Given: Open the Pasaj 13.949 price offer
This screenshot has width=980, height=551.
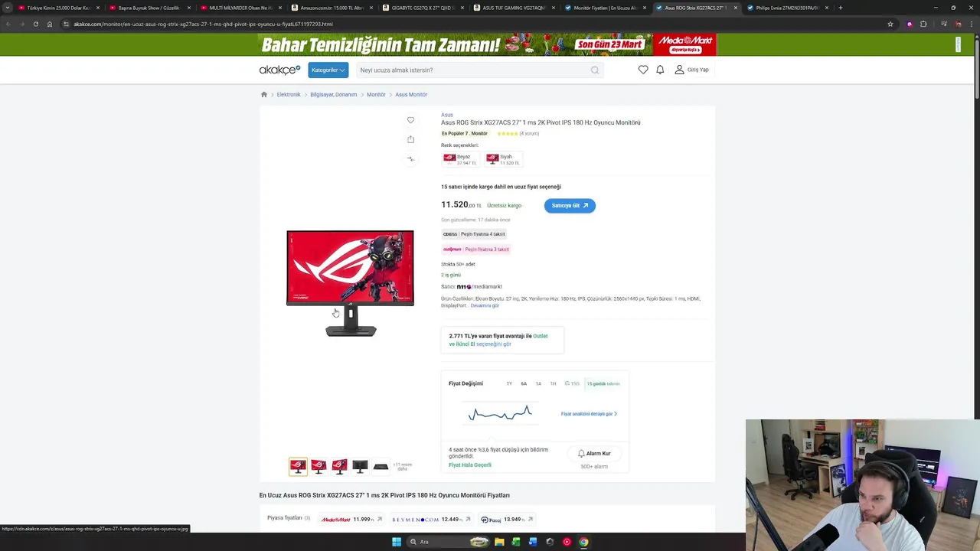Looking at the screenshot, I should pos(507,519).
